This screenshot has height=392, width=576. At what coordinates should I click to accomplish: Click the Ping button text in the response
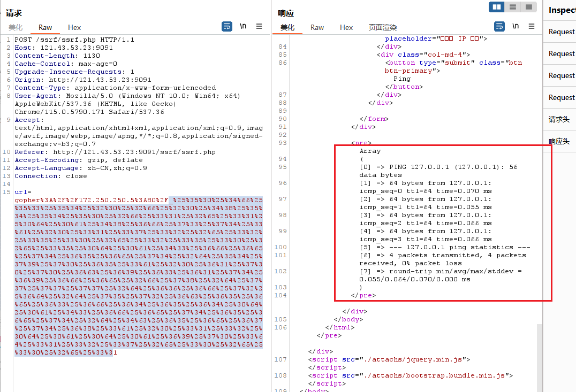[x=402, y=79]
